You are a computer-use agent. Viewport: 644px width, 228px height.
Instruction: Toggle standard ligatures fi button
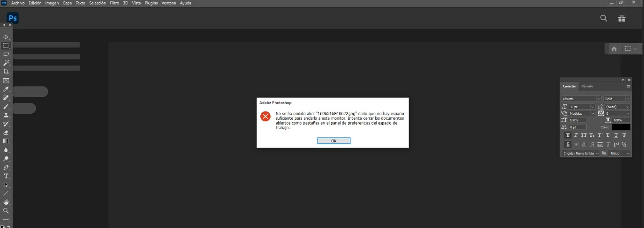(x=568, y=145)
